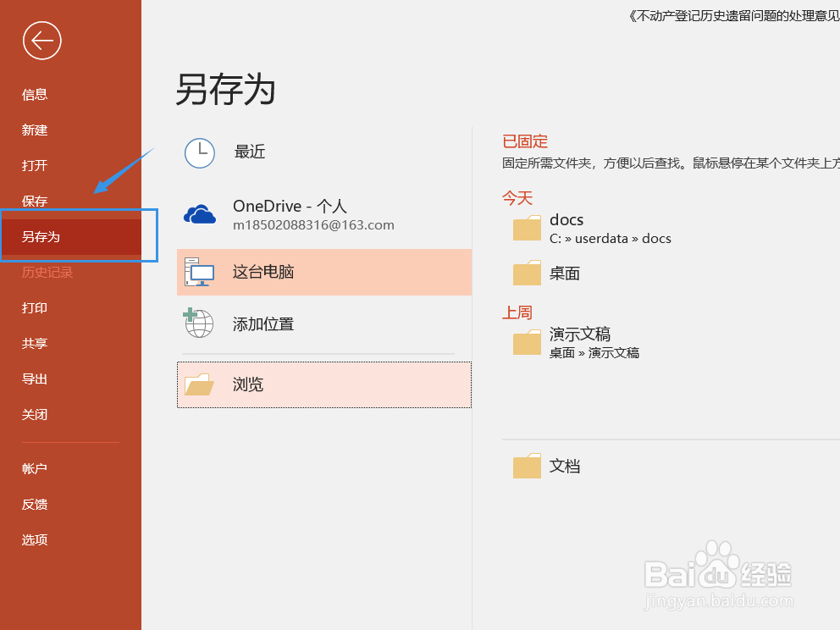
Task: Click the 浏览 button
Action: point(324,384)
